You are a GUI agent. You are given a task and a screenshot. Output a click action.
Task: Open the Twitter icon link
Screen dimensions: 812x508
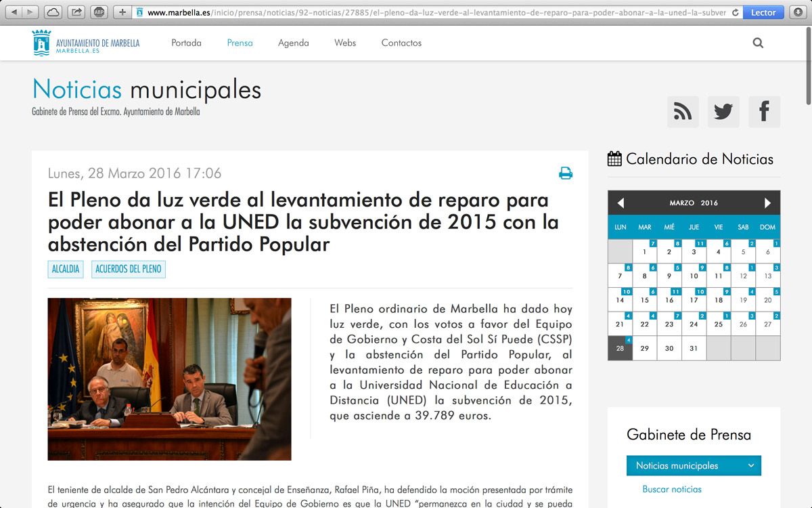click(723, 112)
